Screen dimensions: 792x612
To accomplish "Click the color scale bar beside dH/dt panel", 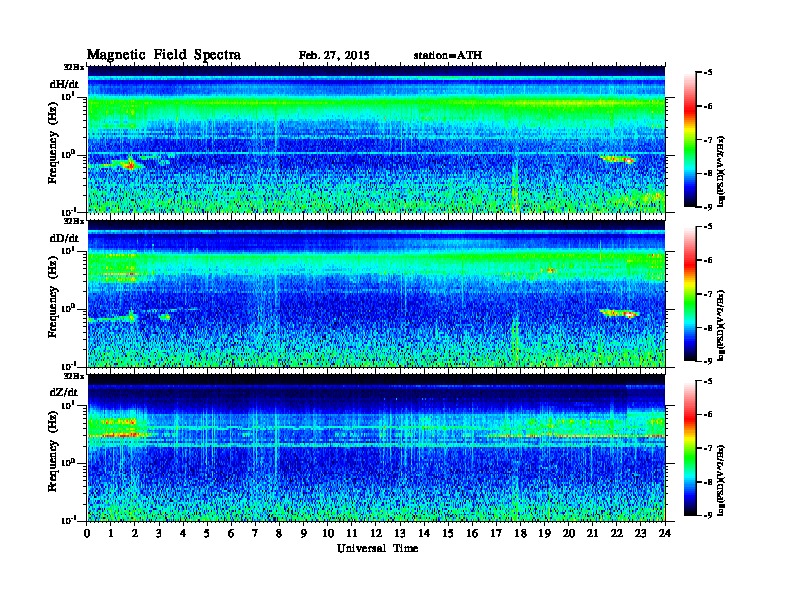I will point(690,139).
